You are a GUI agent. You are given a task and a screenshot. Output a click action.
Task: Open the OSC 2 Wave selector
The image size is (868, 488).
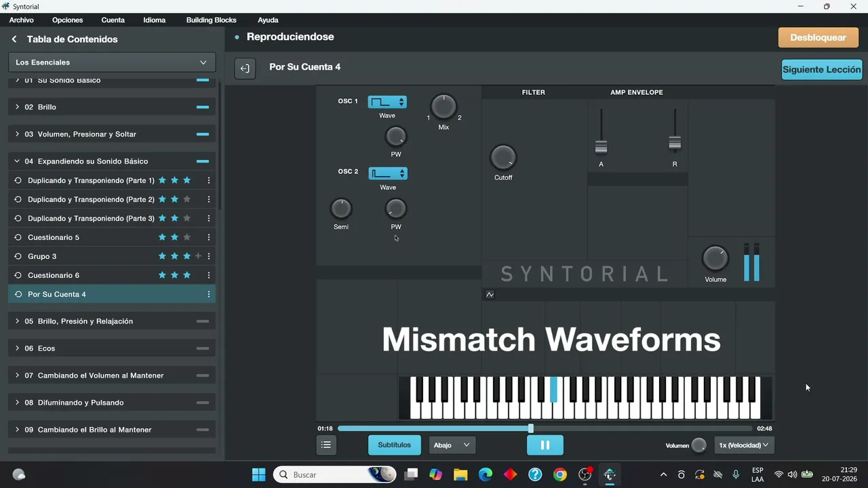[x=387, y=174]
